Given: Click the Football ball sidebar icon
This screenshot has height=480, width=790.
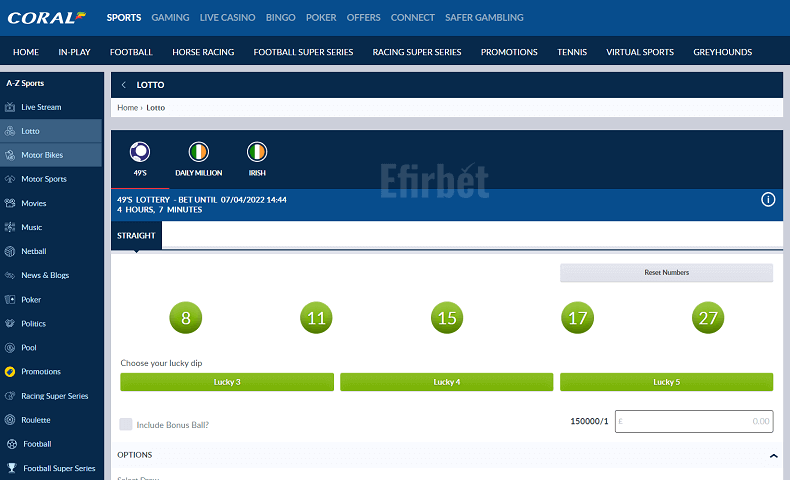Looking at the screenshot, I should (x=12, y=444).
